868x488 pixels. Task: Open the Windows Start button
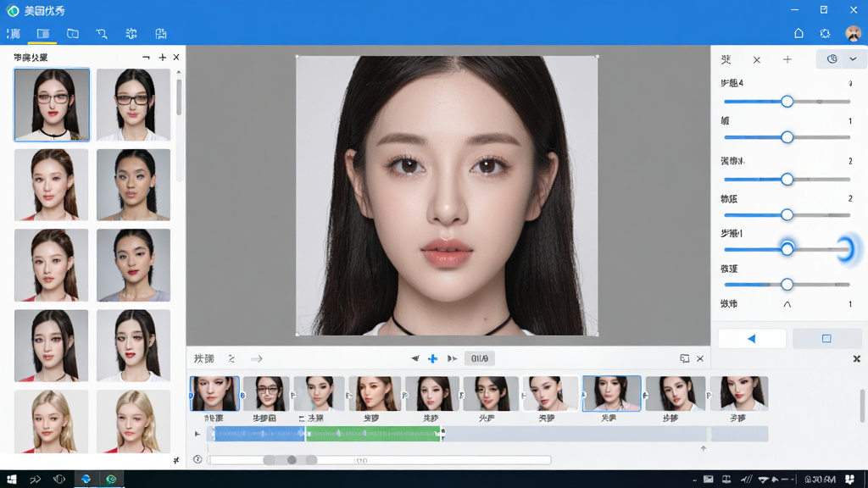point(11,480)
